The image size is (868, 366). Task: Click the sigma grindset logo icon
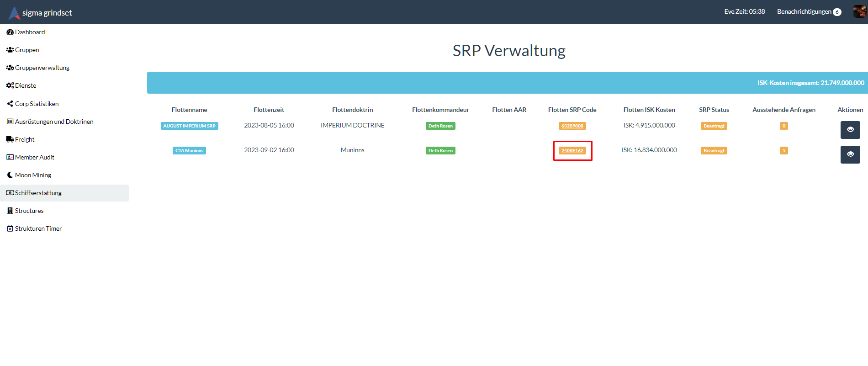click(15, 13)
